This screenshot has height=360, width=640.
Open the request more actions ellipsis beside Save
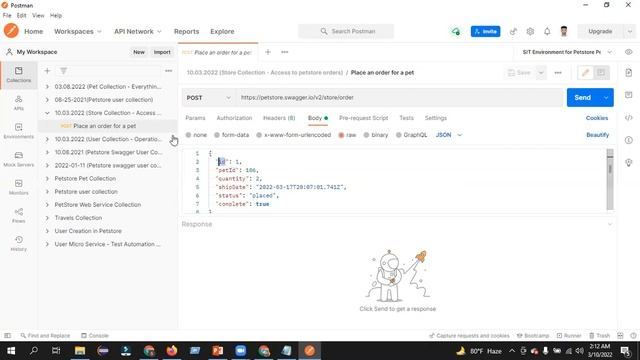pyautogui.click(x=558, y=73)
